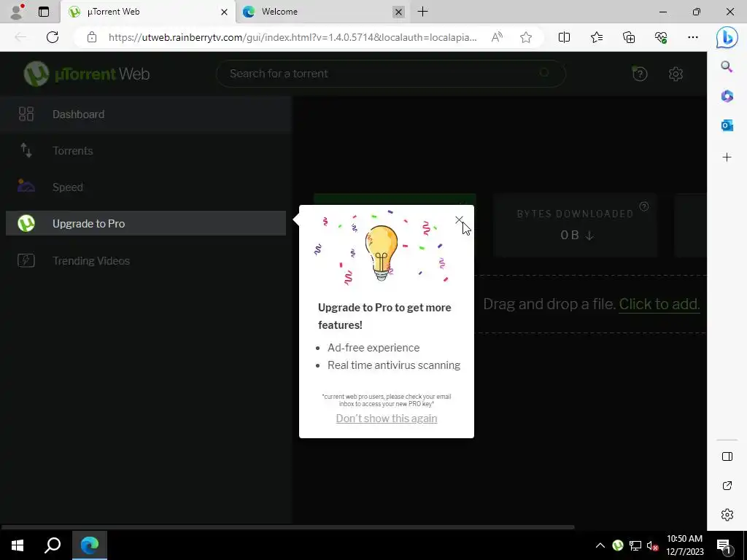
Task: Click the Click to add link
Action: click(659, 304)
